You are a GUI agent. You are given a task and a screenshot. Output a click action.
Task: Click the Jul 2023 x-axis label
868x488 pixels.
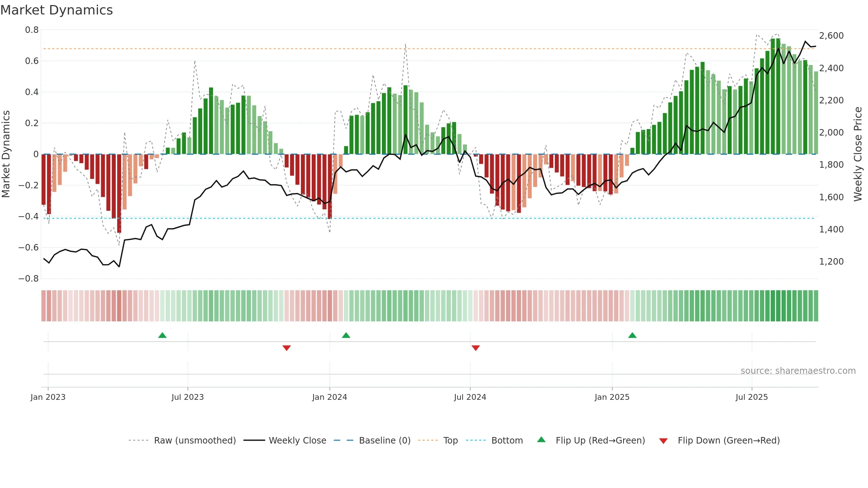click(x=188, y=397)
